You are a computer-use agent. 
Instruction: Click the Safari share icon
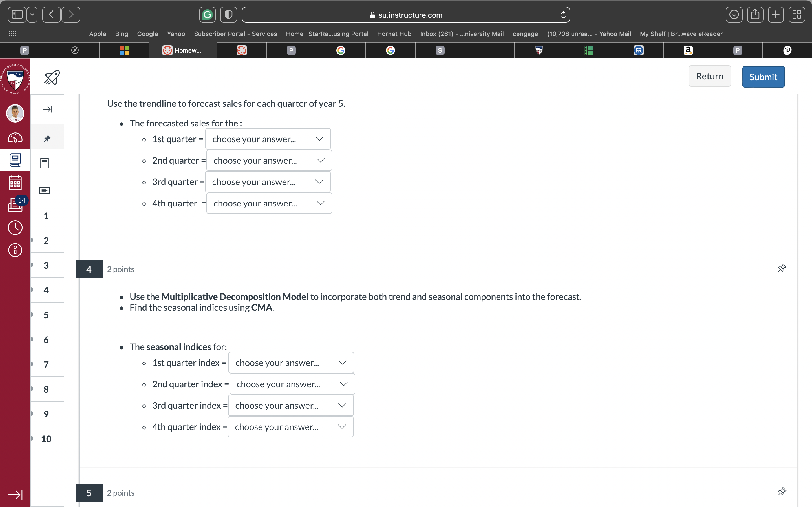click(755, 15)
